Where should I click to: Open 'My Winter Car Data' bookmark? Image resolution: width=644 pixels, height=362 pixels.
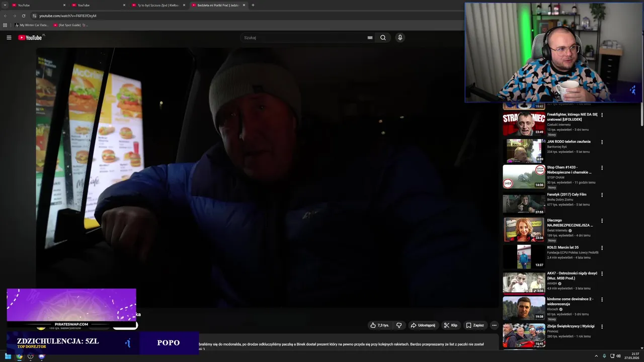(x=32, y=25)
